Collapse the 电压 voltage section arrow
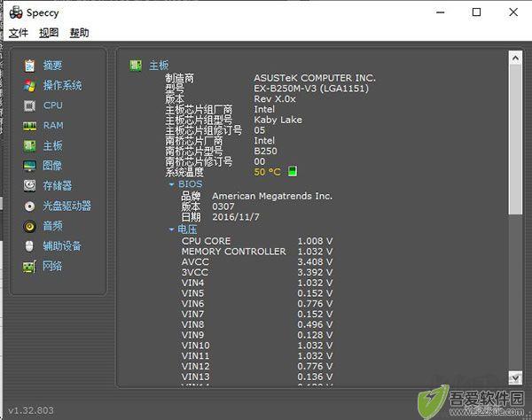This screenshot has height=420, width=532. (171, 229)
